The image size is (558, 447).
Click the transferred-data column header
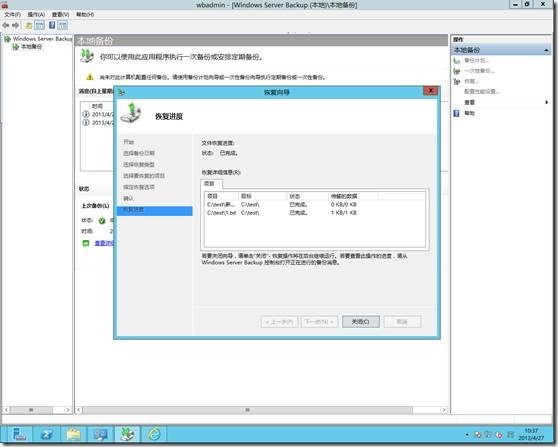(353, 196)
